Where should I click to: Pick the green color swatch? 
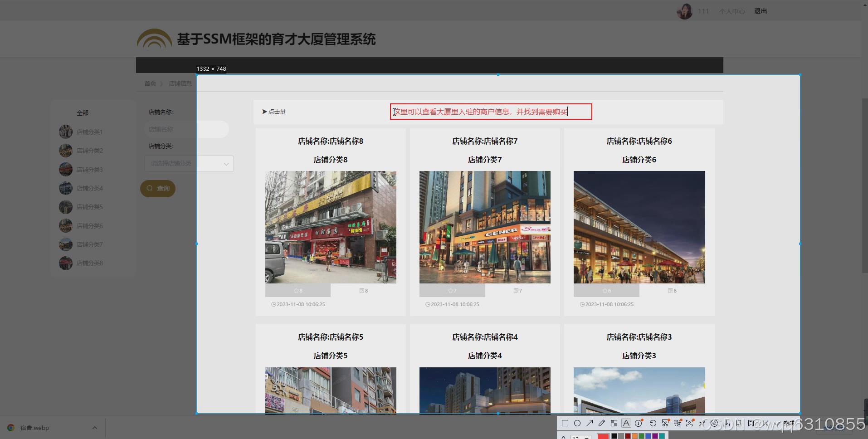coord(641,436)
